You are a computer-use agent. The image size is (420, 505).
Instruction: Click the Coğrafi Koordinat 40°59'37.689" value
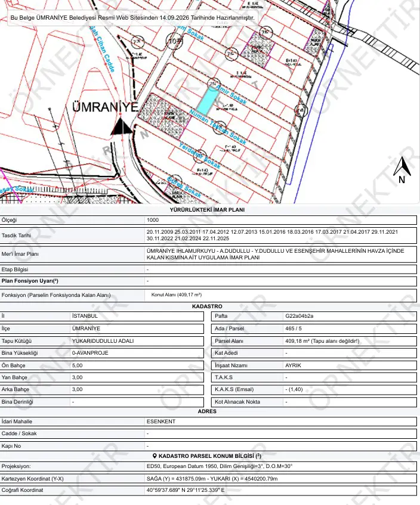click(x=186, y=490)
